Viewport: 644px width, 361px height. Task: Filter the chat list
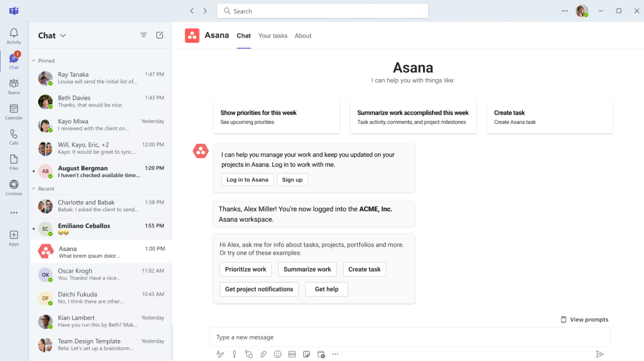(x=143, y=35)
